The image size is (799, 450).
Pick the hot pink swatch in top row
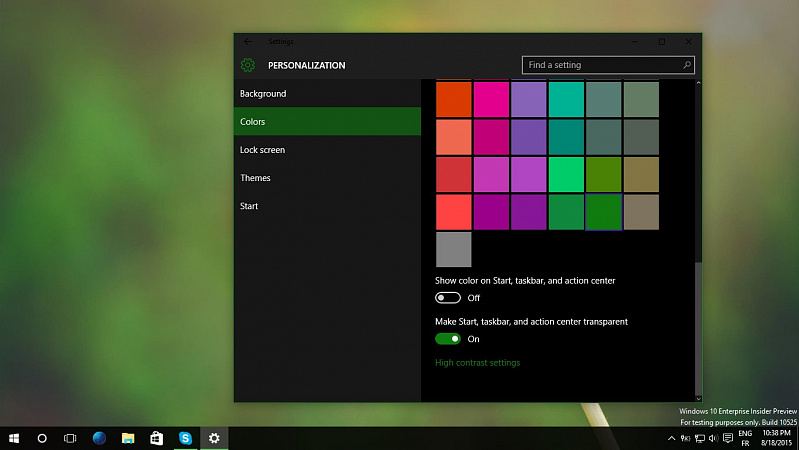tap(491, 99)
